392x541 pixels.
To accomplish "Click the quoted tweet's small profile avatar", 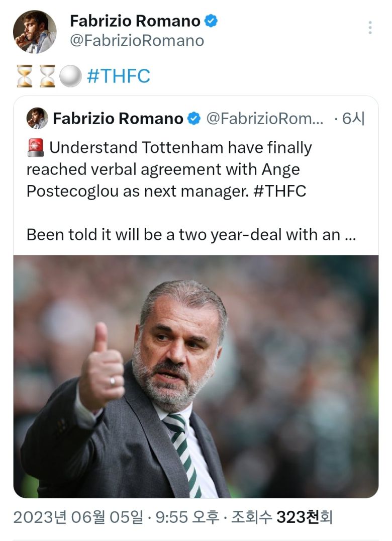I will 38,118.
